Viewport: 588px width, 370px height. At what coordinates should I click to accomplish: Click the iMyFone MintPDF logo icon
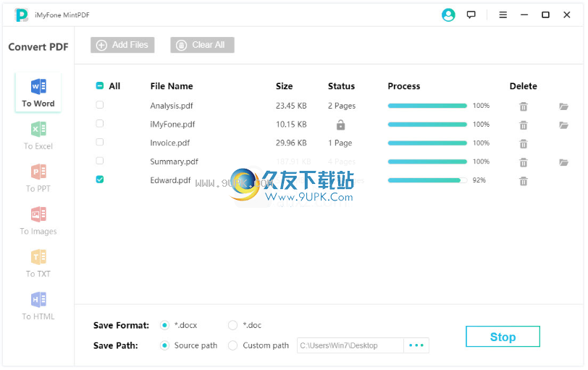22,15
